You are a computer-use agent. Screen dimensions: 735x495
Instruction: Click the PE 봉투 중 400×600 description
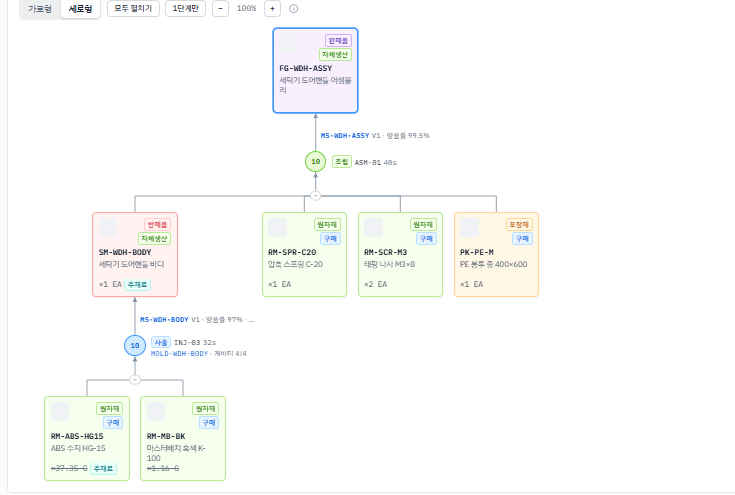tap(494, 264)
